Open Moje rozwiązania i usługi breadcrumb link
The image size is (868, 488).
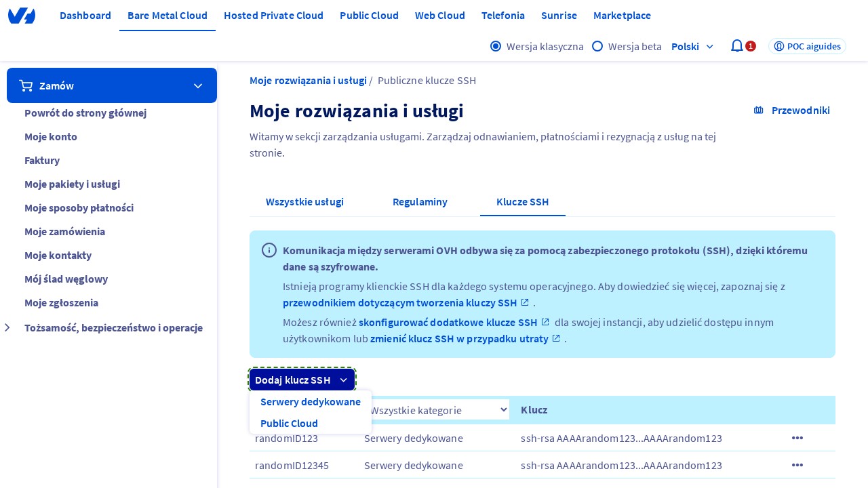click(308, 81)
